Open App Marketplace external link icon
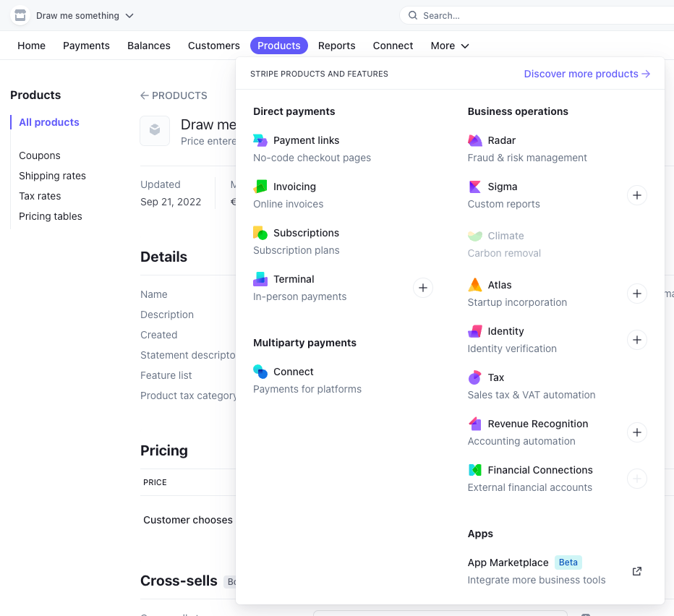 tap(637, 571)
